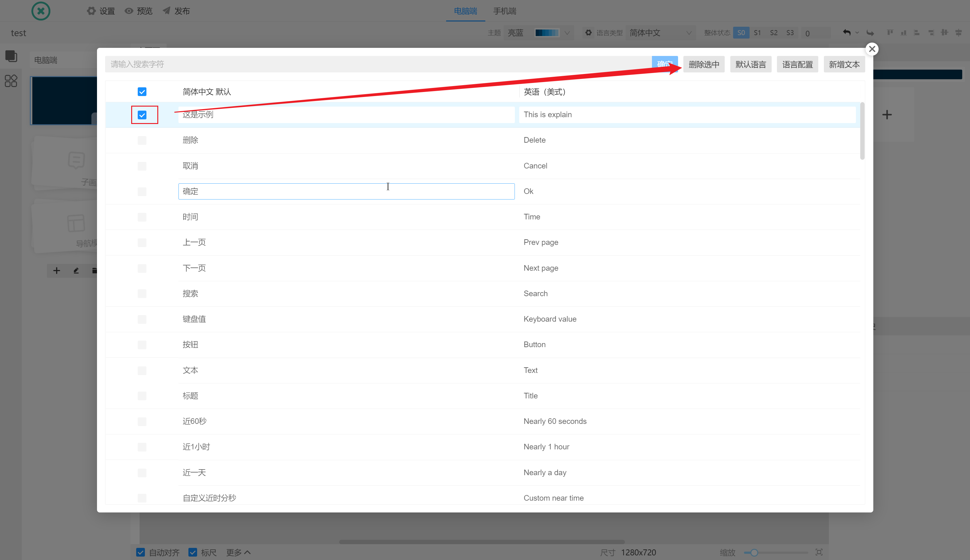The width and height of the screenshot is (970, 560).
Task: Click the large plus icon on right panel
Action: [x=887, y=115]
